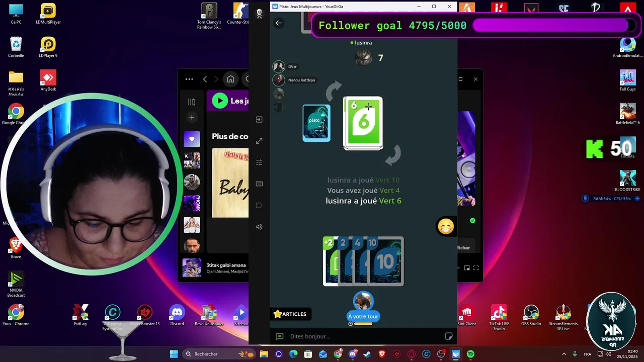Expand hidden system tray icons chevron
The width and height of the screenshot is (644, 362).
[564, 354]
